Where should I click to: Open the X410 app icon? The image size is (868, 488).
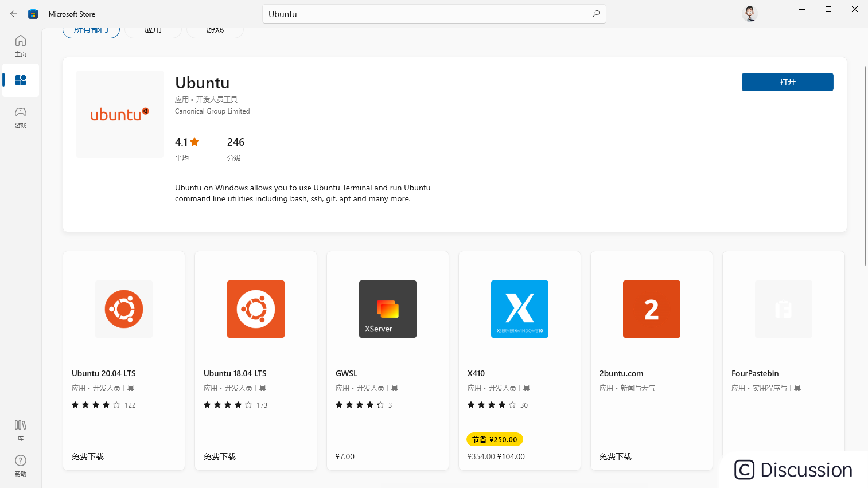[x=520, y=309]
